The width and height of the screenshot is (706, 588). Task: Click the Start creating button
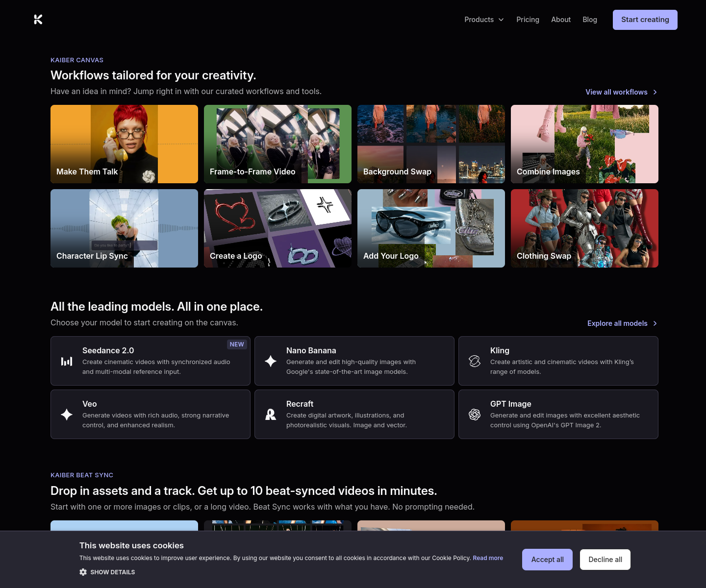pos(645,20)
